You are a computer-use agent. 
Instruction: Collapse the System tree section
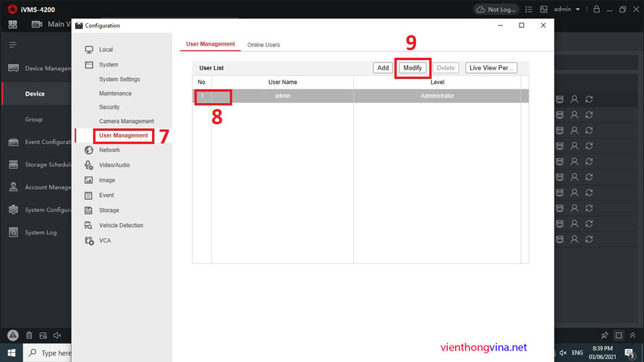[108, 64]
